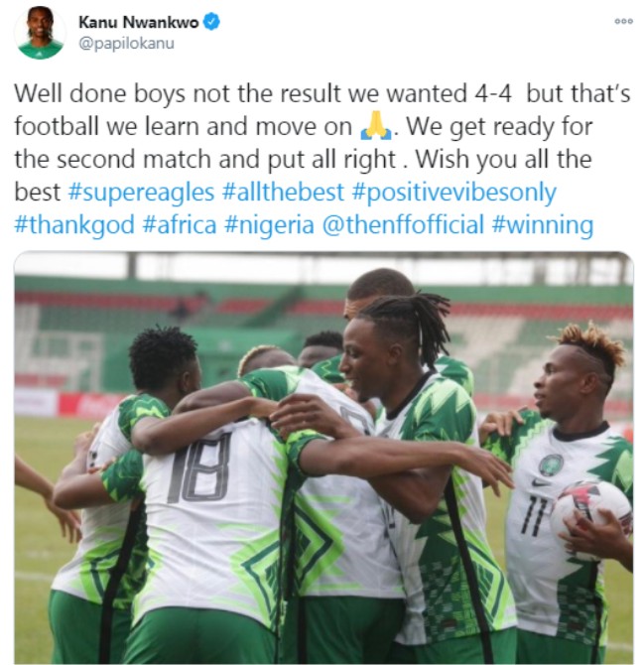Click the #thankgod hashtag
The width and height of the screenshot is (644, 665).
(74, 225)
